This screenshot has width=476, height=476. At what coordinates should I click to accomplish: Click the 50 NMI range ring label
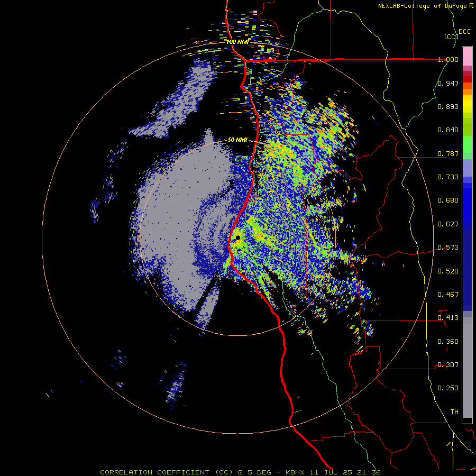[x=237, y=140]
